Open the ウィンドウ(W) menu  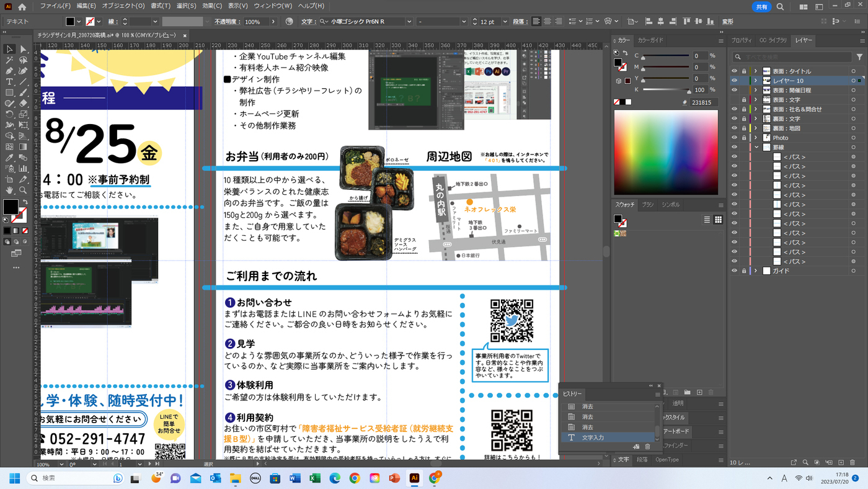coord(273,6)
